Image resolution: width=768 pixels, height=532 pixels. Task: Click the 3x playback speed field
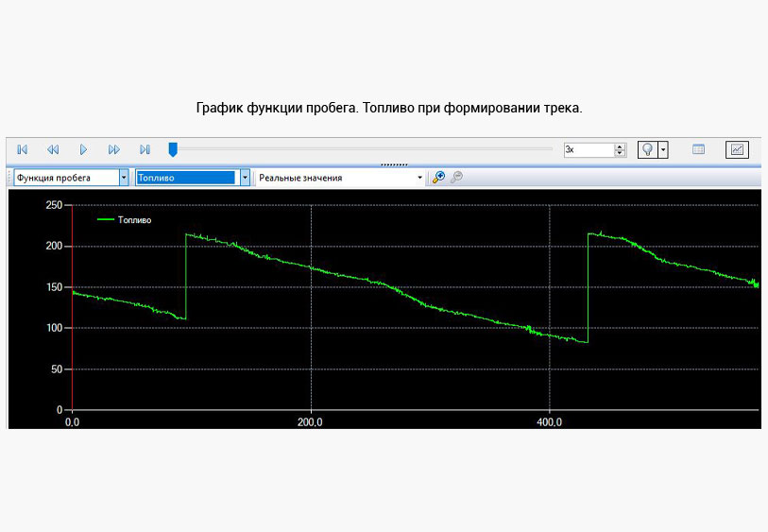[x=588, y=149]
